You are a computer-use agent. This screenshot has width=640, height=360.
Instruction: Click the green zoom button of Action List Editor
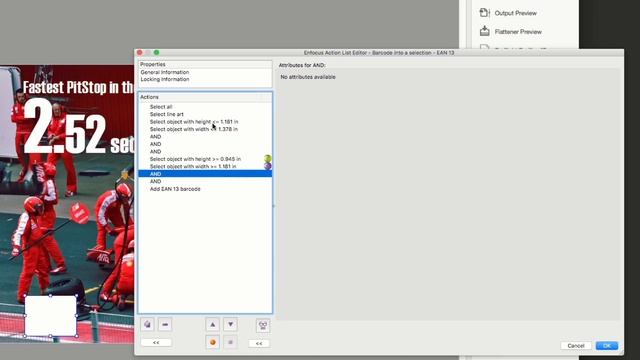[x=156, y=53]
